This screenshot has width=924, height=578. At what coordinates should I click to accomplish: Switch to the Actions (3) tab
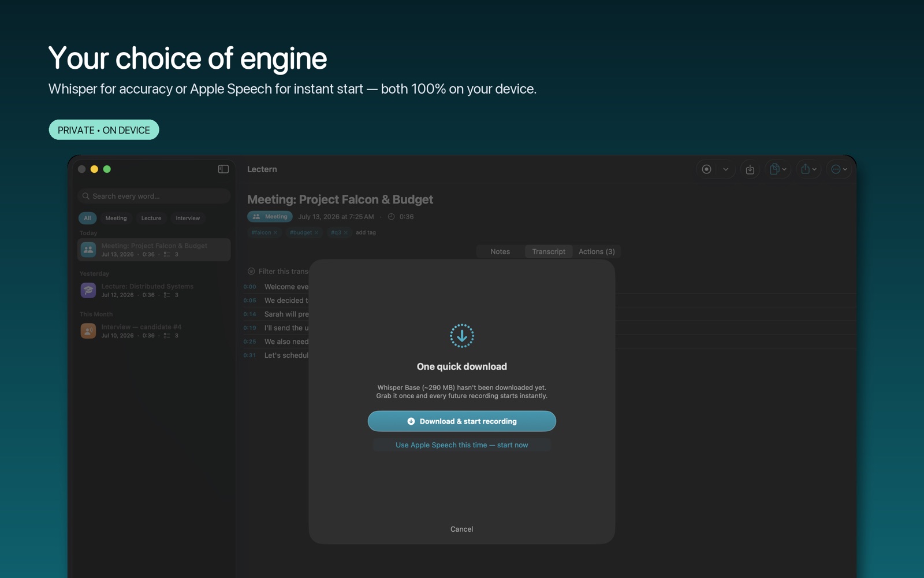pyautogui.click(x=597, y=251)
